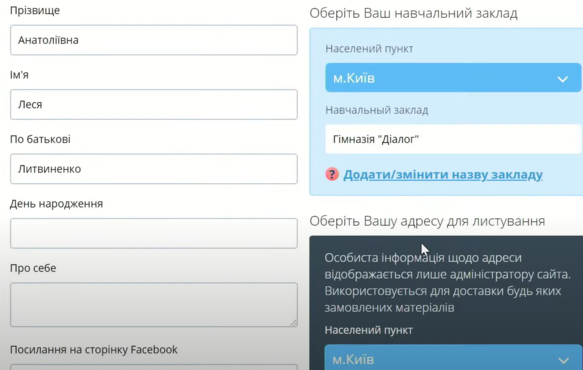Select the Навчальный заклад field showing Гімназія "Діалог"
This screenshot has height=370, width=583.
click(x=453, y=139)
